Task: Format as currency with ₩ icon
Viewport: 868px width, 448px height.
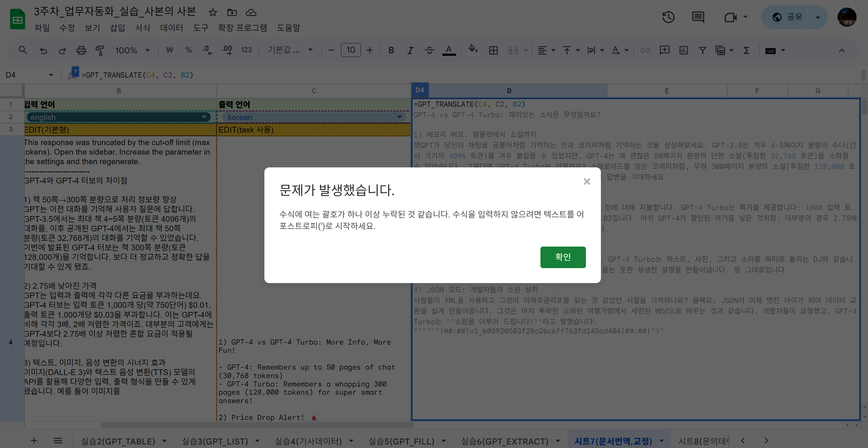Action: [x=170, y=51]
